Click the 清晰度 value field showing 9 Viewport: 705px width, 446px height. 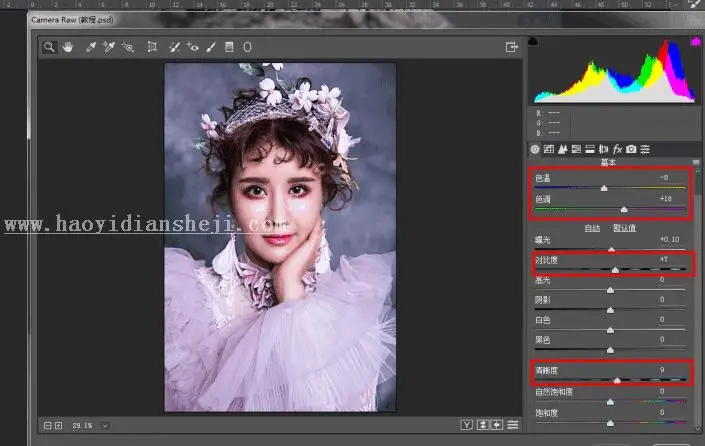pyautogui.click(x=662, y=370)
